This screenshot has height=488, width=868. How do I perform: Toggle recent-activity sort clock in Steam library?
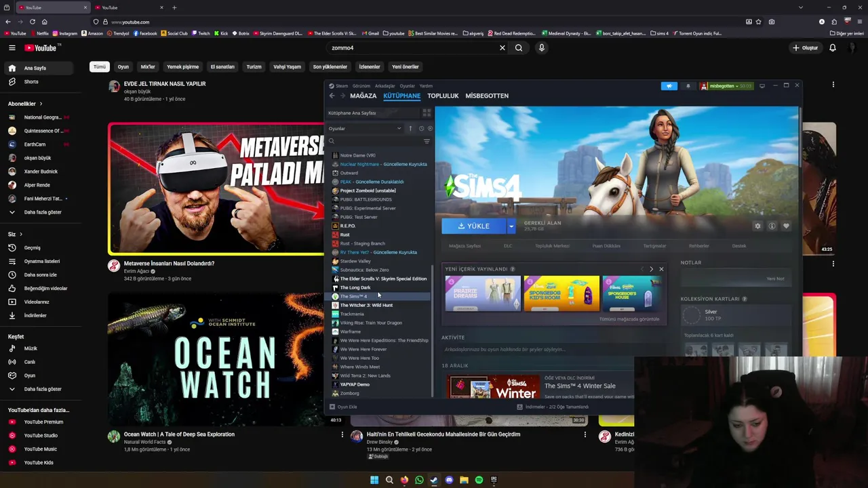(x=421, y=128)
